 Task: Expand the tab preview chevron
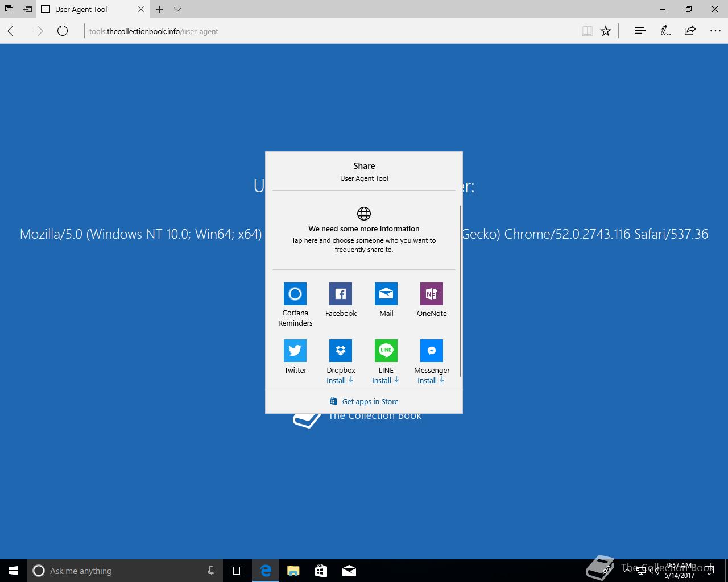pyautogui.click(x=177, y=9)
